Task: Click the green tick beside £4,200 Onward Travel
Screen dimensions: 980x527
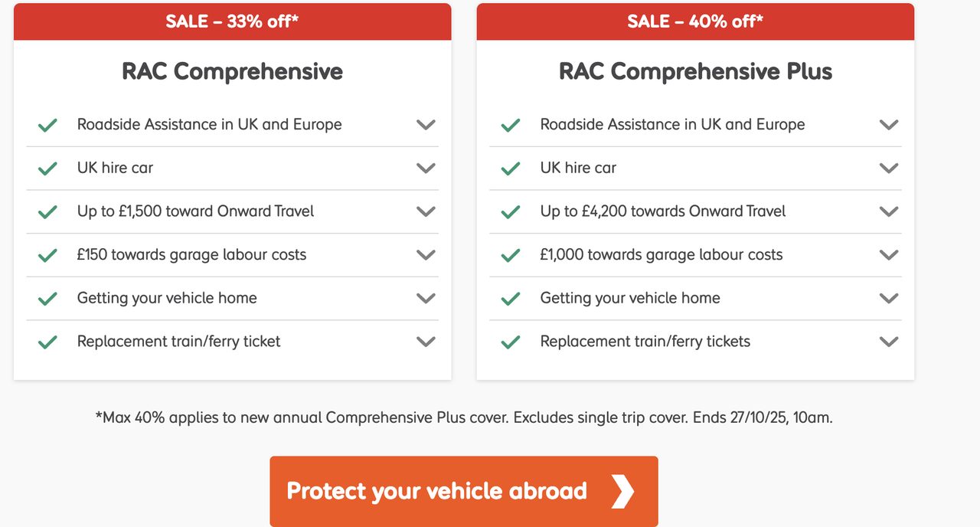Action: (511, 211)
